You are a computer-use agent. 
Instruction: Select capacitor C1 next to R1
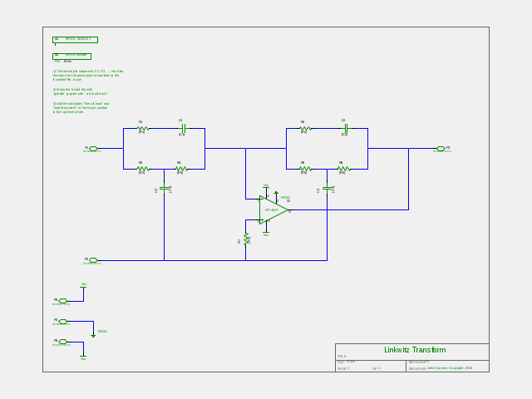[x=183, y=129]
